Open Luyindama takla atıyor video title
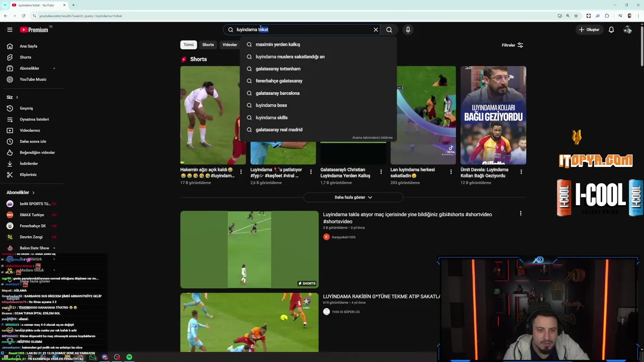Screen dimensions: 644x362 pyautogui.click(x=408, y=218)
